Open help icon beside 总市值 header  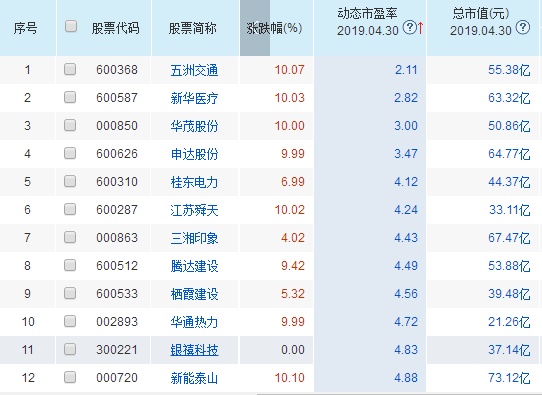pyautogui.click(x=523, y=28)
